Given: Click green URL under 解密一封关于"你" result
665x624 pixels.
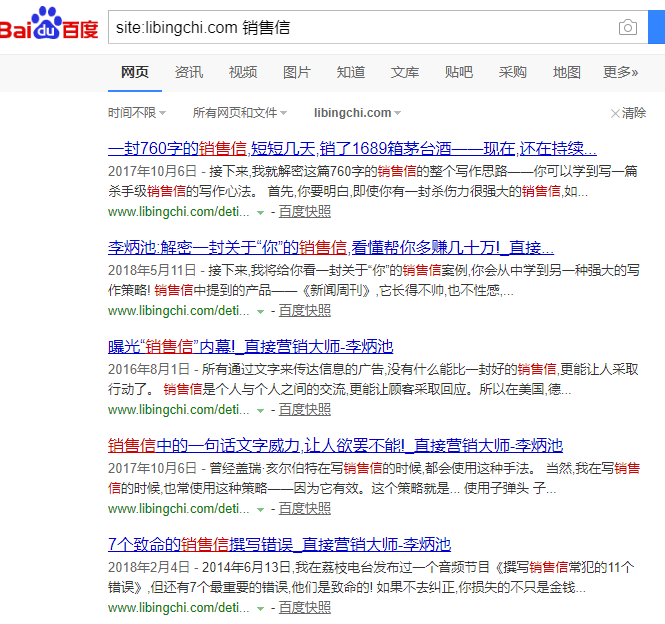Looking at the screenshot, I should point(179,311).
